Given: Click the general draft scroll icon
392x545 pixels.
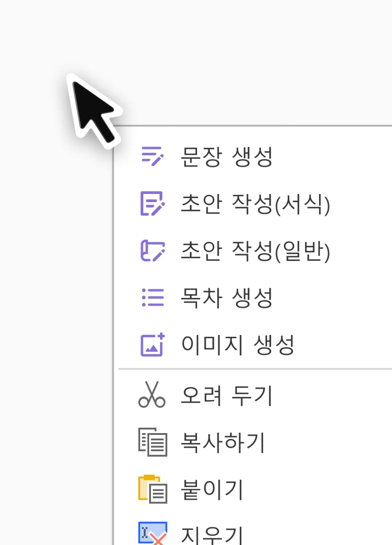Looking at the screenshot, I should click(x=152, y=251).
